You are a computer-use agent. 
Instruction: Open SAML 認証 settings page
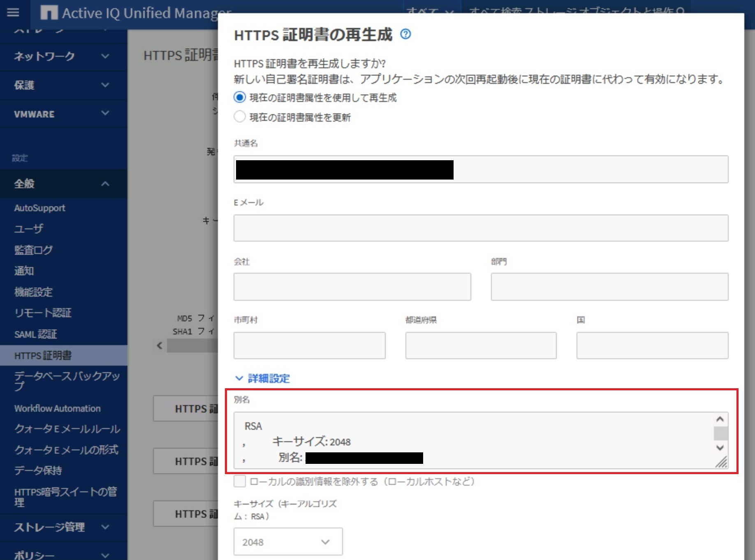click(x=36, y=334)
